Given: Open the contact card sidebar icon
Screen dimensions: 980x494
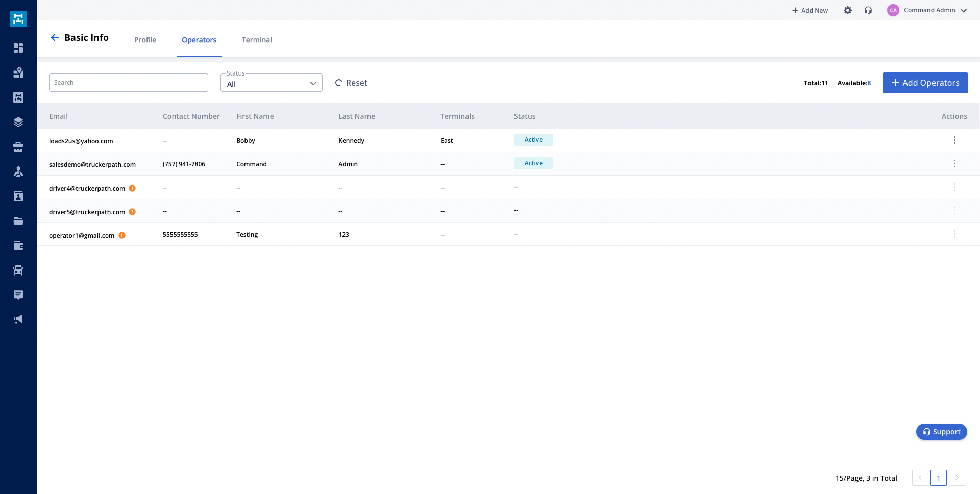Looking at the screenshot, I should [18, 196].
